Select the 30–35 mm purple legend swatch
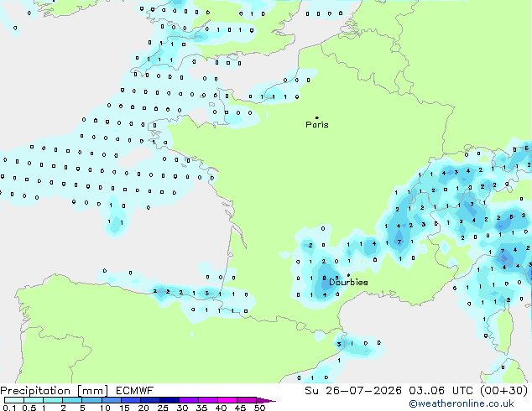This screenshot has height=411, width=532. tap(189, 400)
